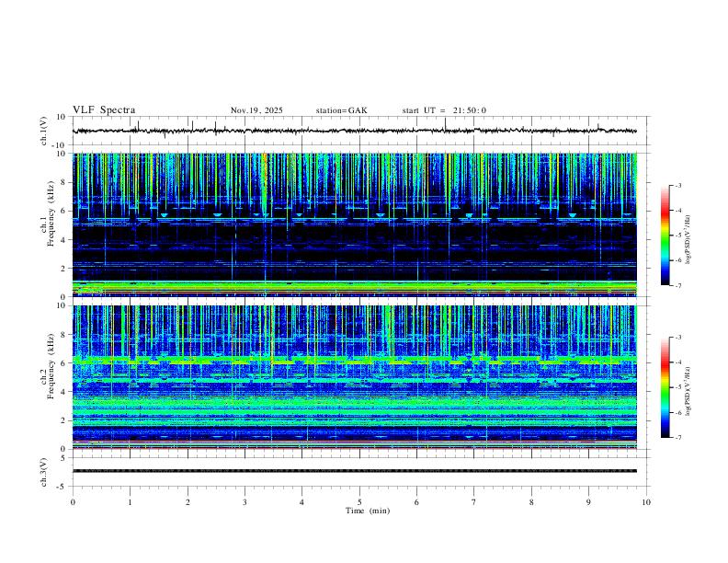Click Time axis tick label "9"
Viewport: 728px width, 563px height.
588,502
